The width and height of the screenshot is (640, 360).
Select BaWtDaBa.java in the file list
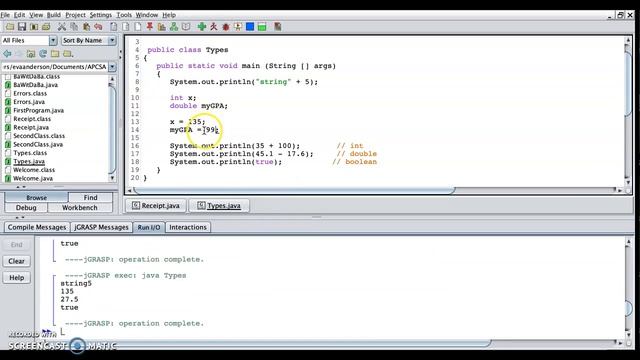(x=36, y=85)
